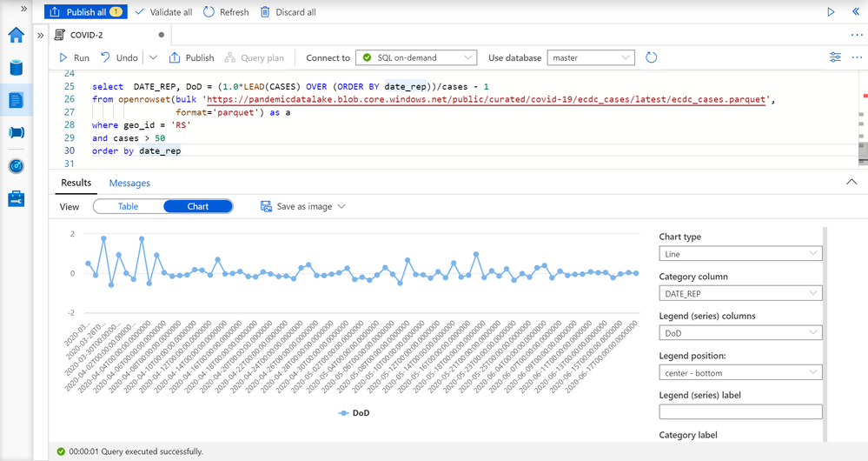Click the parquet URL in the query
868x461 pixels.
487,100
